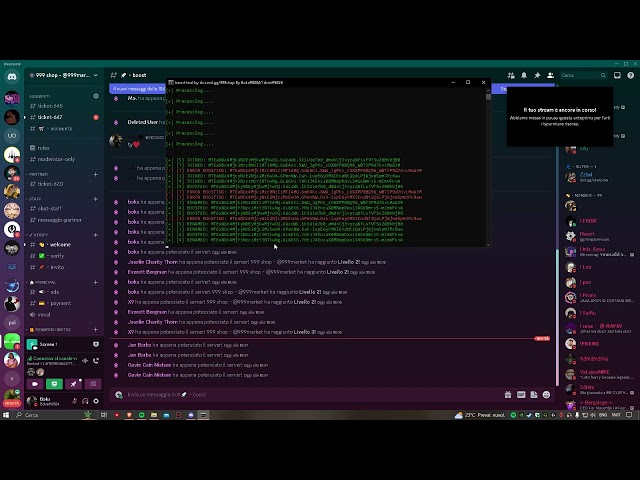Click the attach file plus icon
This screenshot has width=640, height=480.
pos(119,395)
